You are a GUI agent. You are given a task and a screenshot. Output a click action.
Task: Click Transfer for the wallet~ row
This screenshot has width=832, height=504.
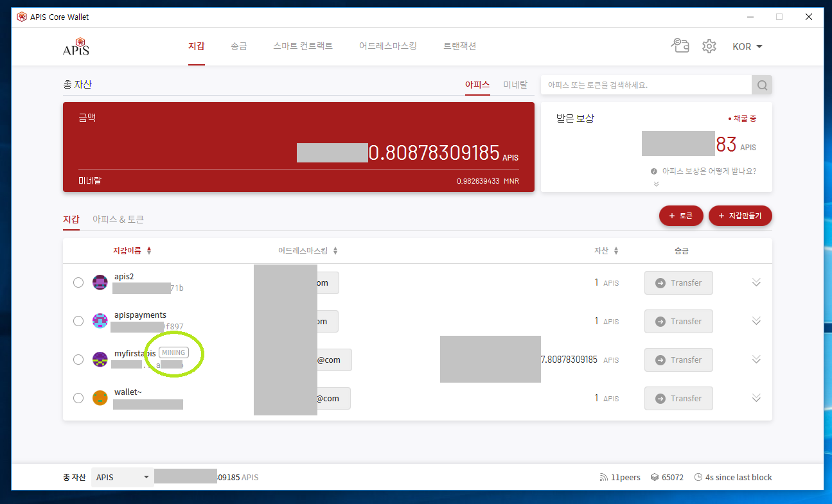[x=678, y=398]
